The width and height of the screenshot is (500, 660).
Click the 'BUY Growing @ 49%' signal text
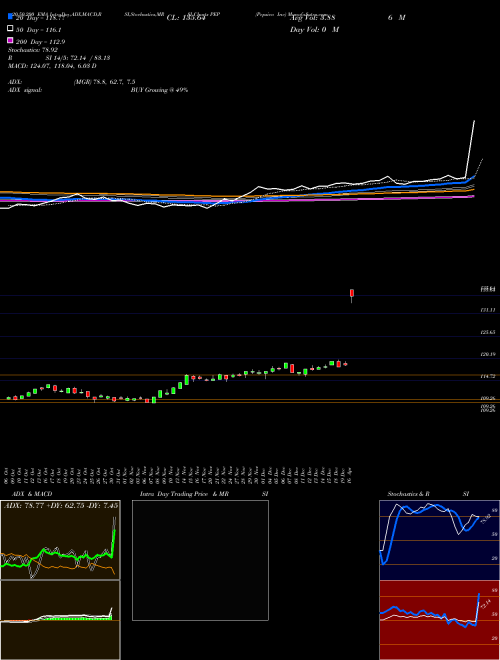(x=159, y=90)
